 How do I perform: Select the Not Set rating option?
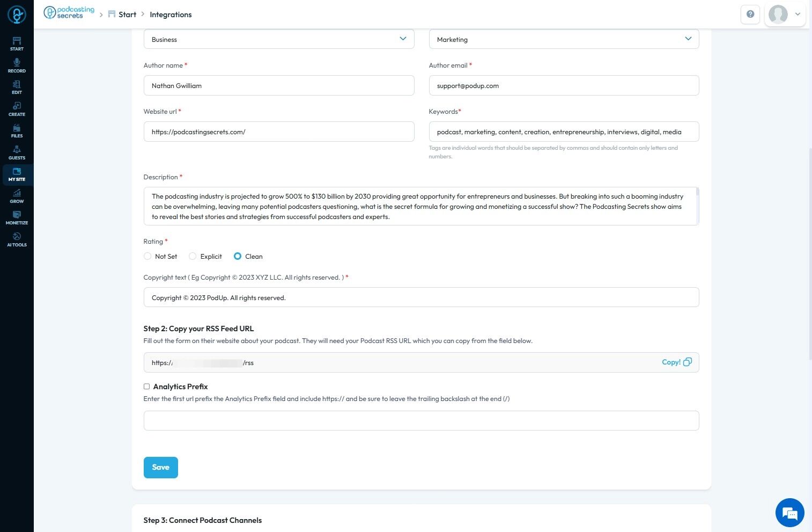pyautogui.click(x=147, y=257)
